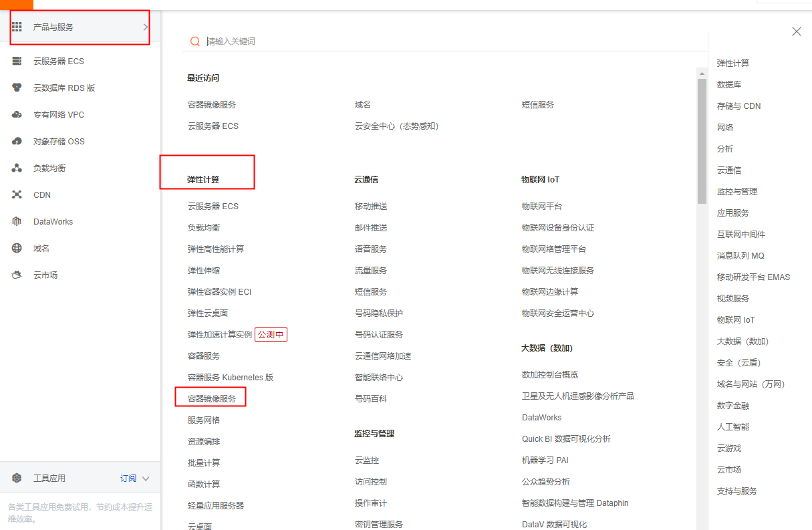Click the 负载均衡 icon in left sidebar
The width and height of the screenshot is (812, 530).
point(17,168)
